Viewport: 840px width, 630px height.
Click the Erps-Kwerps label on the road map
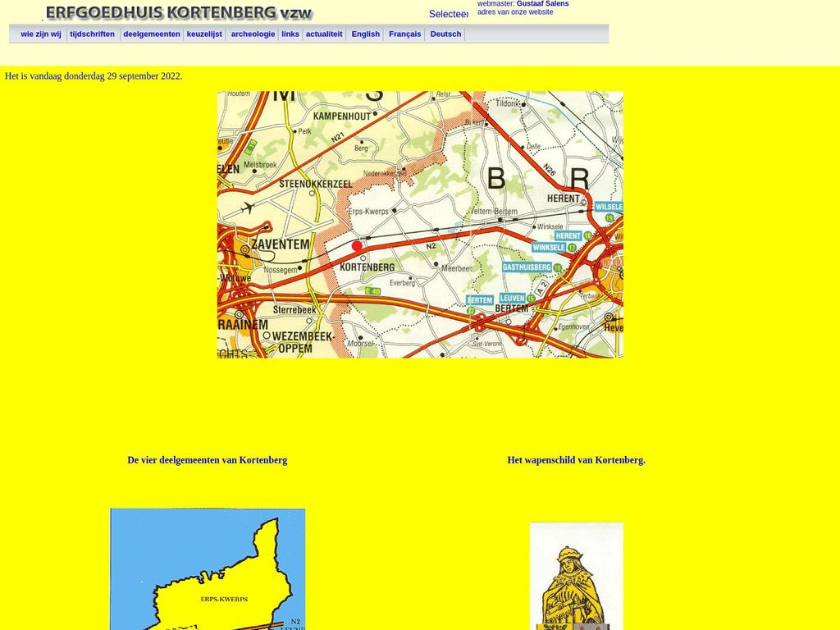[368, 212]
